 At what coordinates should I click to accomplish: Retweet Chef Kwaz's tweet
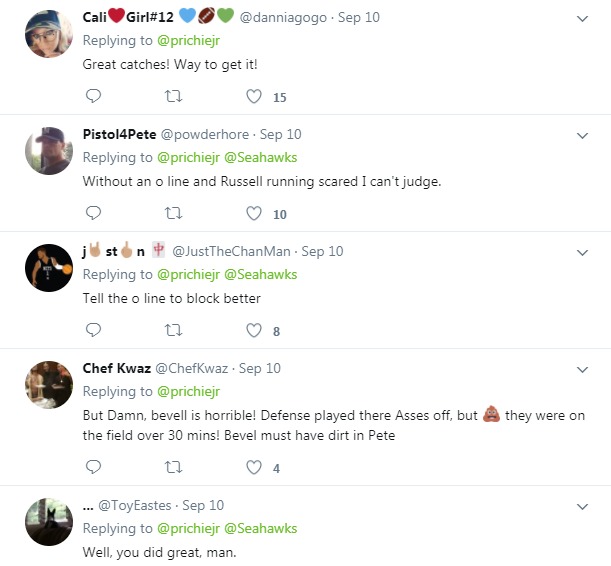[173, 467]
